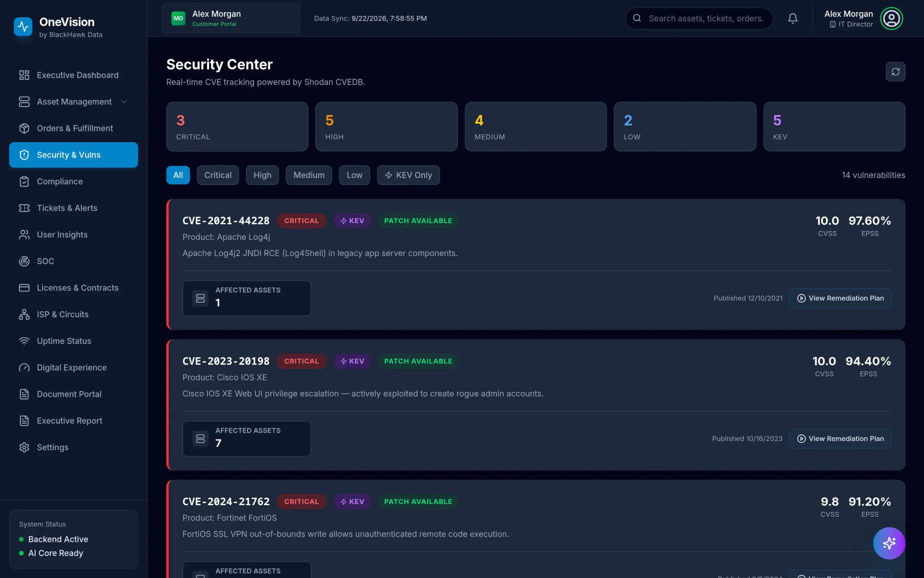View Remediation Plan for CVE-2023-20198
The height and width of the screenshot is (578, 924).
click(840, 439)
